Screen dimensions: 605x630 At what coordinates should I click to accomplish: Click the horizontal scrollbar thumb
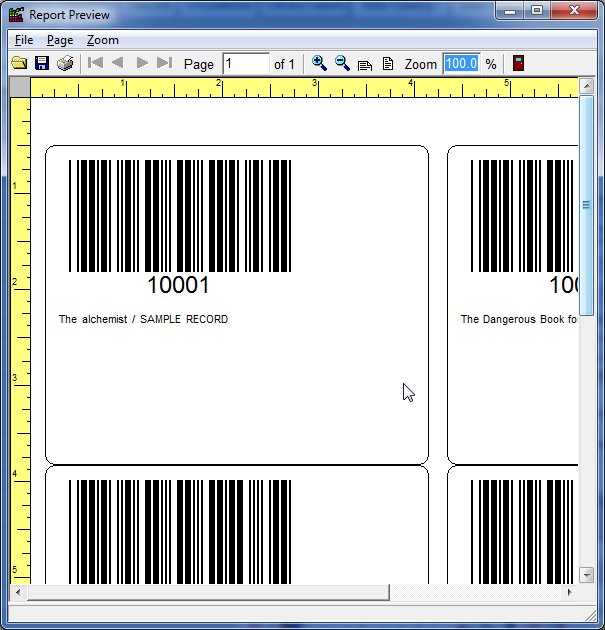[x=208, y=593]
